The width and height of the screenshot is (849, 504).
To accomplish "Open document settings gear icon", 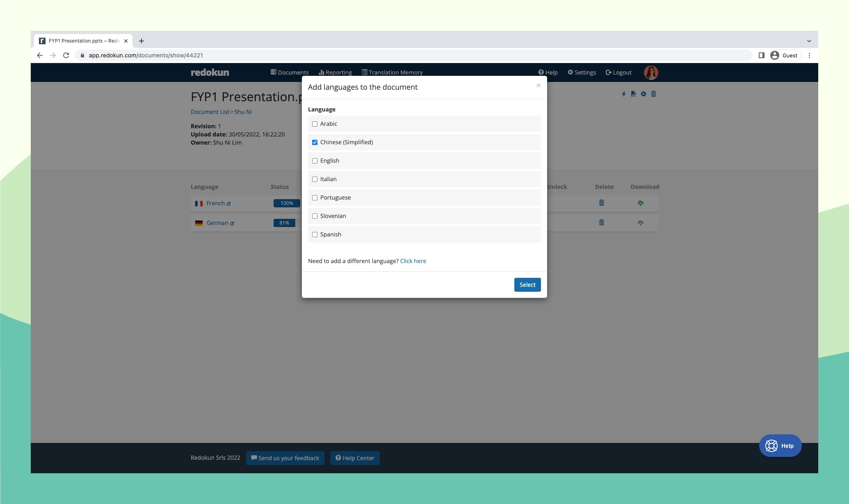I will coord(644,94).
